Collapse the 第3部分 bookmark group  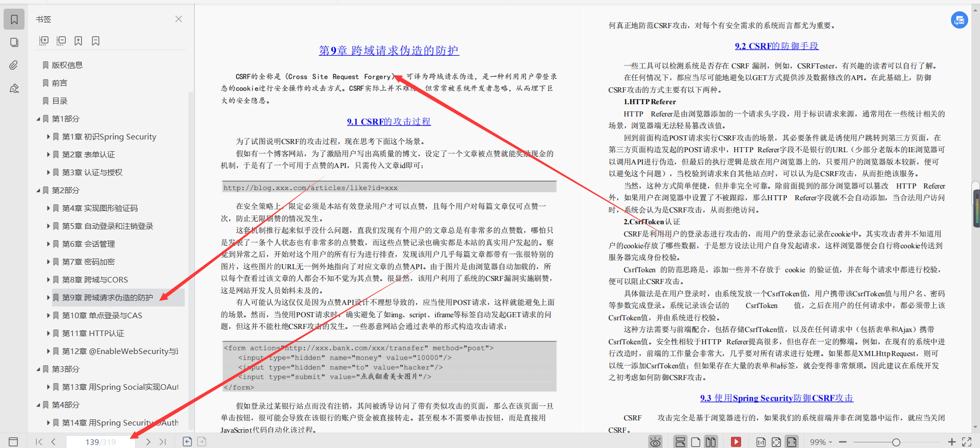[38, 369]
